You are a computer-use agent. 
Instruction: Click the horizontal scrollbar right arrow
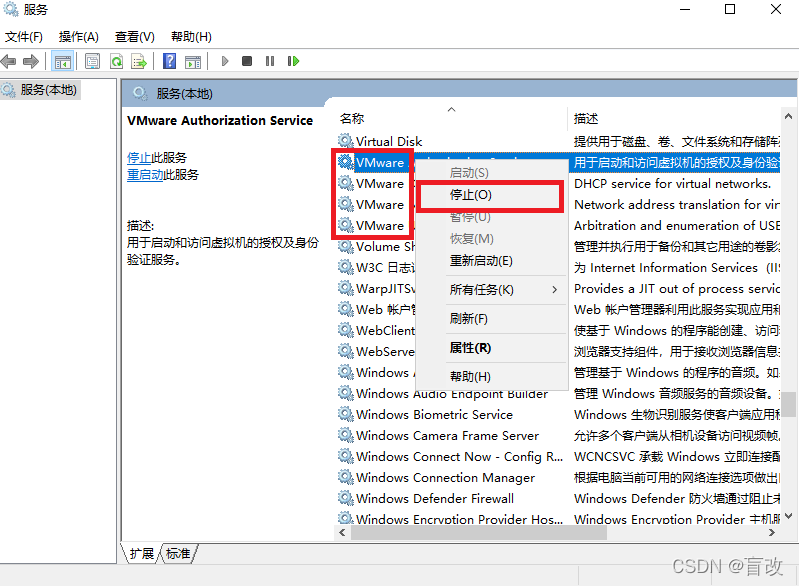click(x=772, y=532)
